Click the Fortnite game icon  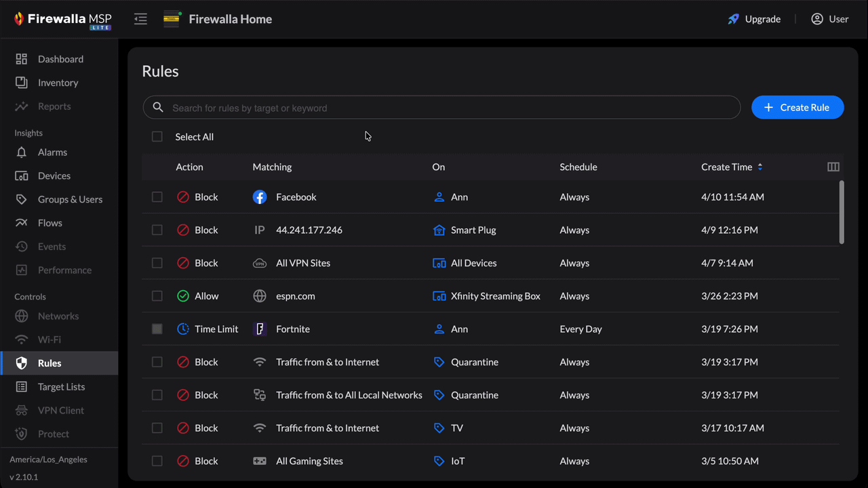[259, 329]
